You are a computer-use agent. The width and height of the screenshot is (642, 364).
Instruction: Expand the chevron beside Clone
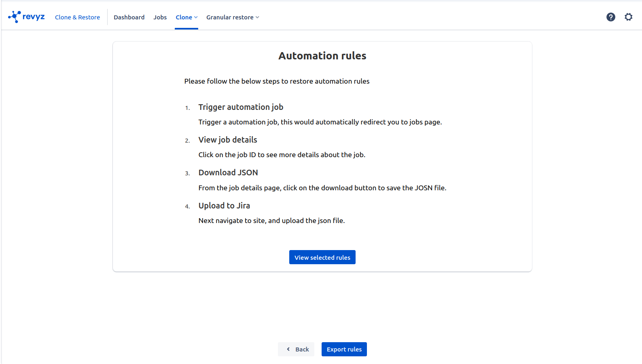coord(196,17)
